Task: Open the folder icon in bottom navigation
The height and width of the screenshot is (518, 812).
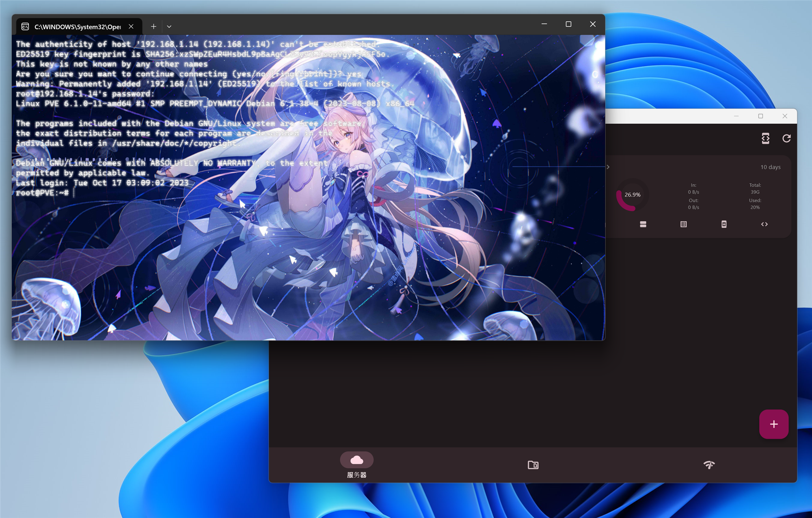Action: pos(533,465)
